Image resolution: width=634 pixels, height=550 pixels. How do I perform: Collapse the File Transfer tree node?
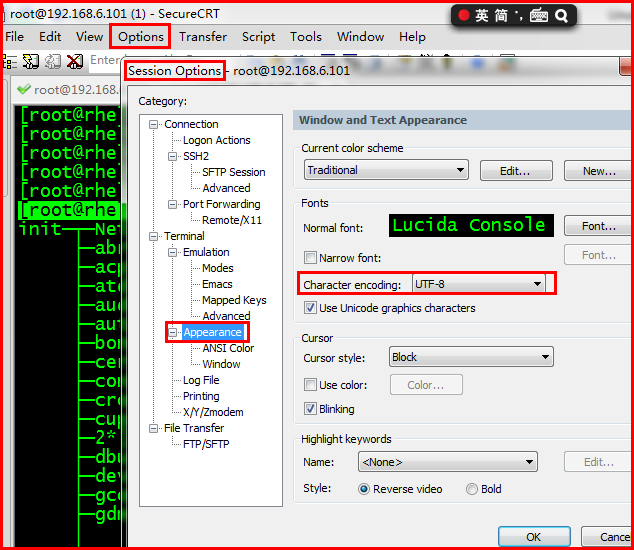pyautogui.click(x=153, y=428)
